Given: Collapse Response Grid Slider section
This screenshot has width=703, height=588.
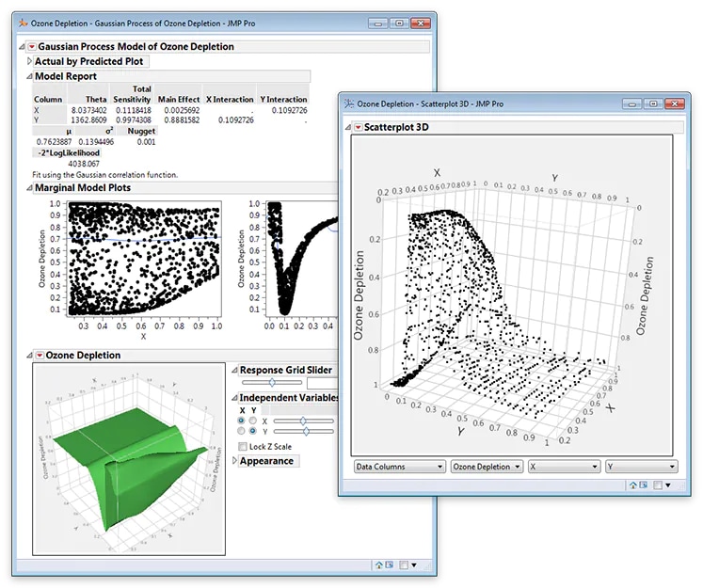Looking at the screenshot, I should click(234, 370).
